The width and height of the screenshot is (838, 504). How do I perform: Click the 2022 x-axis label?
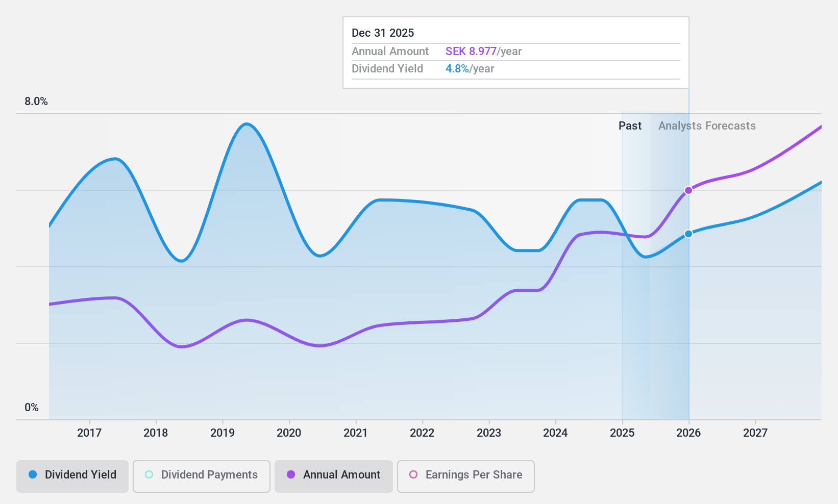(422, 433)
